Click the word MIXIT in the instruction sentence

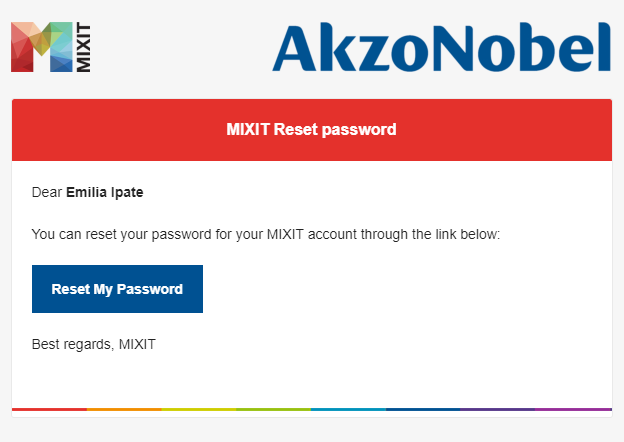click(285, 234)
